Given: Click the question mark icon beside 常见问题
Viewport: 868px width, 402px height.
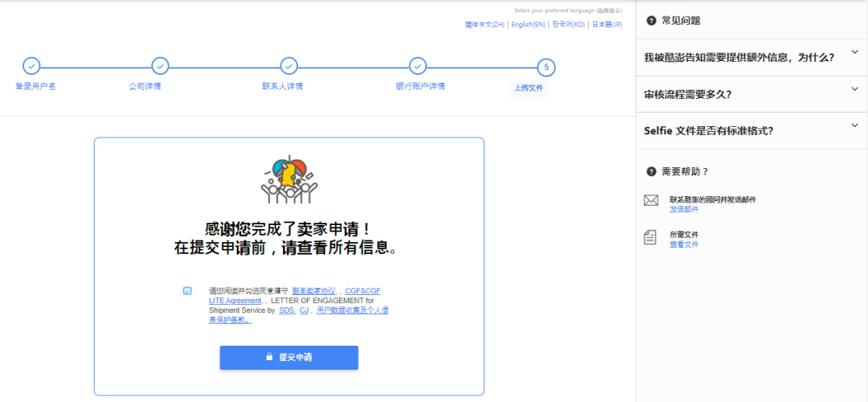Looking at the screenshot, I should (x=651, y=20).
